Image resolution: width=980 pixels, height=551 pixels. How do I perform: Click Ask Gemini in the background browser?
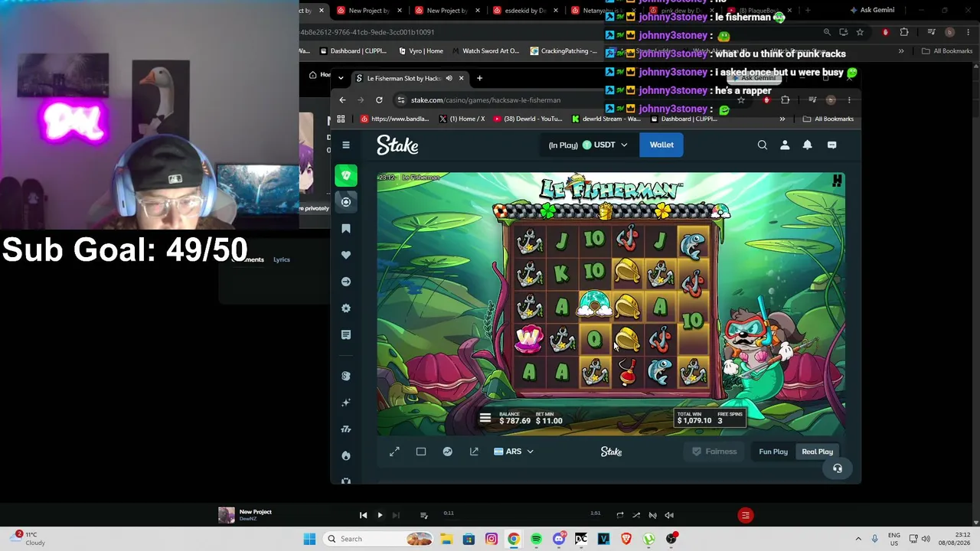pos(871,10)
